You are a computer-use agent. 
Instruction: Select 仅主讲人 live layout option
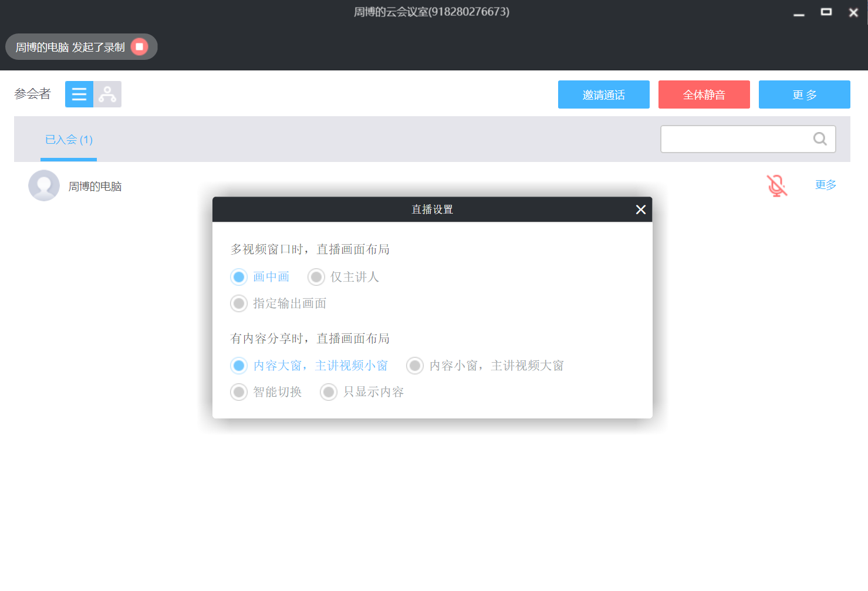click(316, 276)
